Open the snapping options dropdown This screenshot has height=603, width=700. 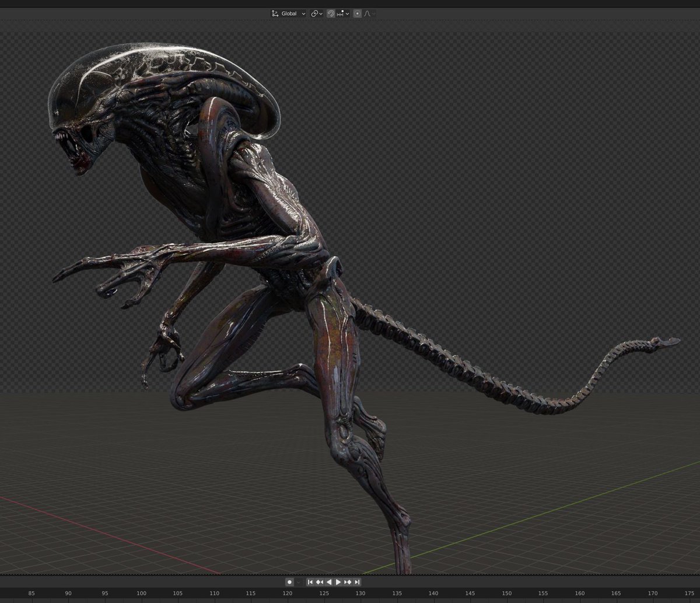point(343,13)
